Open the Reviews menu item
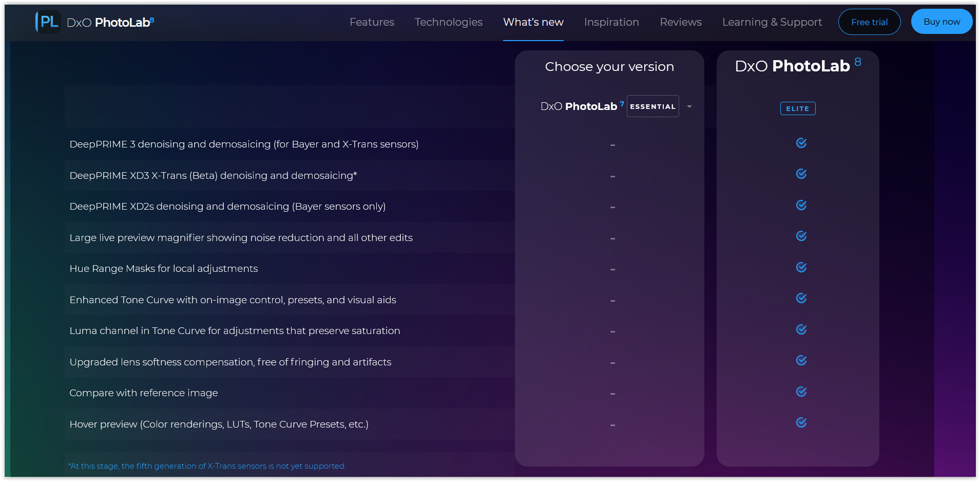 (680, 22)
